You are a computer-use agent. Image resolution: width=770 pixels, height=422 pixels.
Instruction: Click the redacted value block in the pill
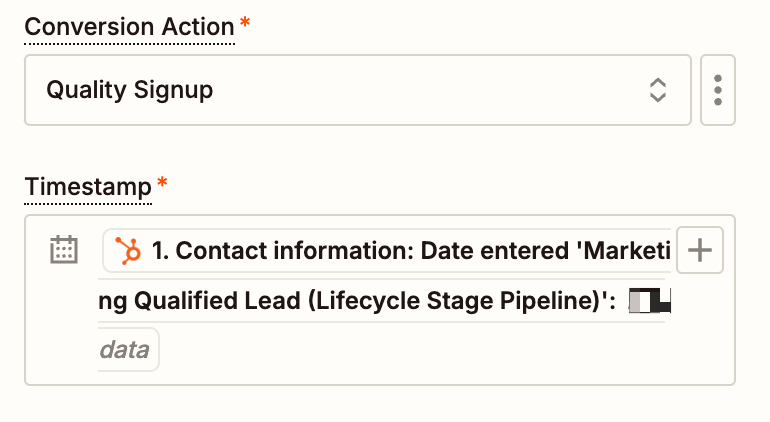point(650,300)
